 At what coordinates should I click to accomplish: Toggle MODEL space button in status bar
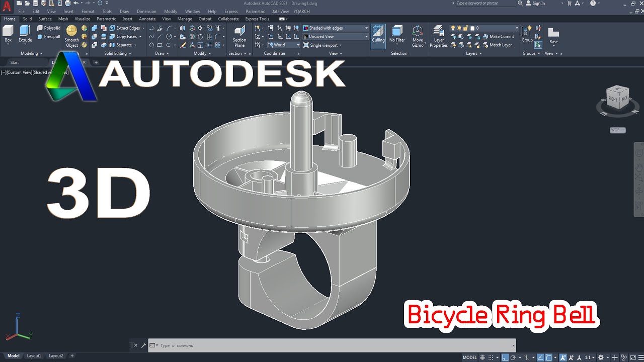pos(469,357)
